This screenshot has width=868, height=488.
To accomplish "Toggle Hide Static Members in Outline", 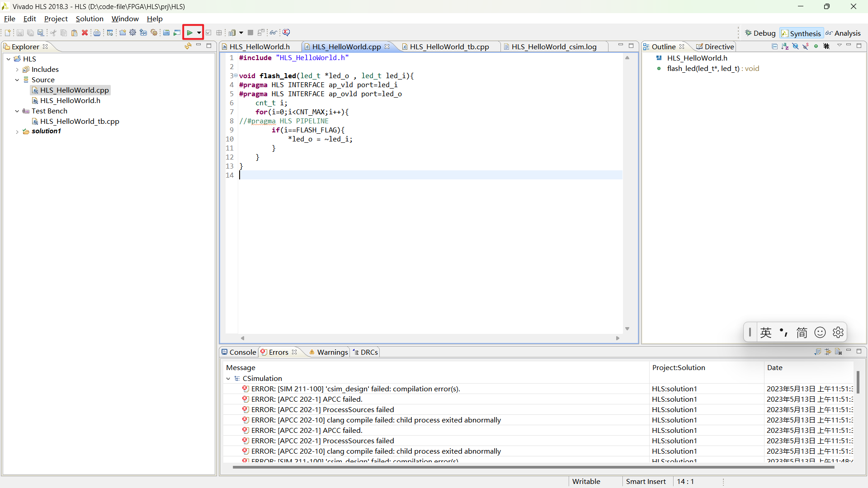I will [806, 46].
